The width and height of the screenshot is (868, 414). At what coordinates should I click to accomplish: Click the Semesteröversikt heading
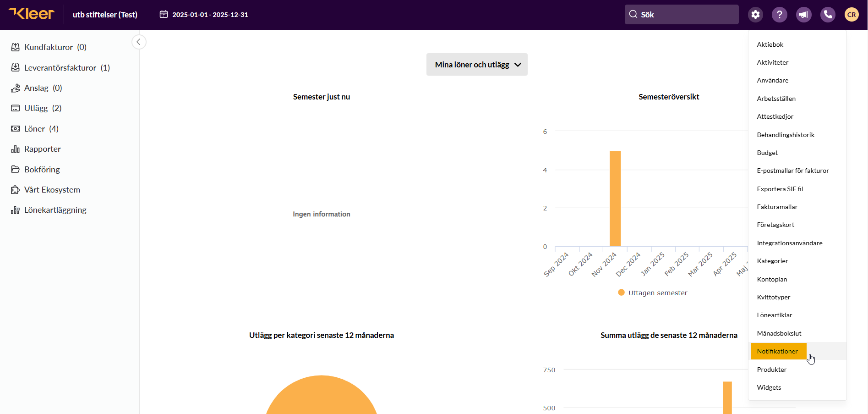(669, 97)
